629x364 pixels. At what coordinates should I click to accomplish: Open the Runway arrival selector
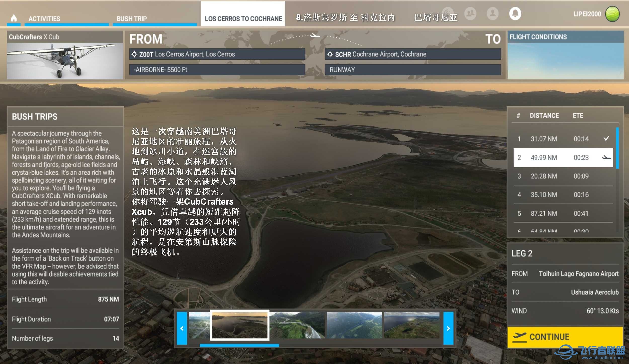[413, 70]
